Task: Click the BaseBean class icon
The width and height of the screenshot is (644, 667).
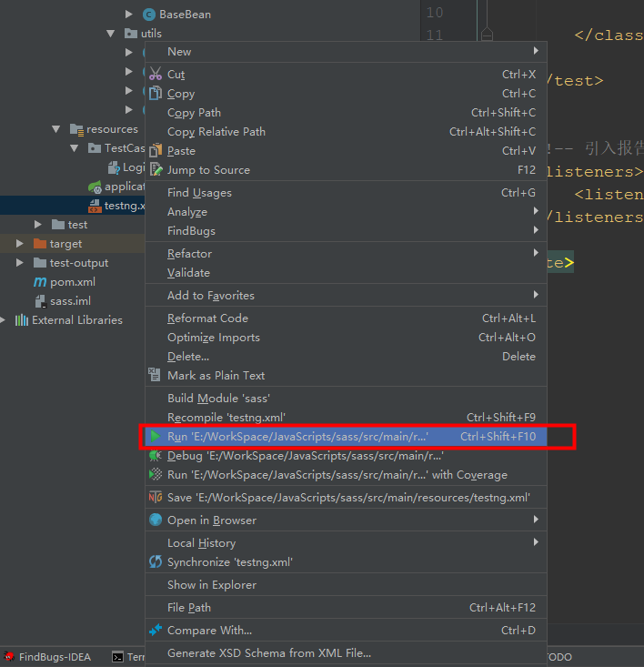Action: coord(149,15)
